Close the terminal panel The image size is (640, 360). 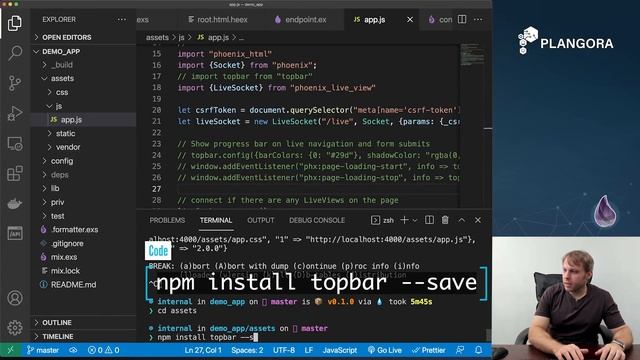pyautogui.click(x=478, y=220)
